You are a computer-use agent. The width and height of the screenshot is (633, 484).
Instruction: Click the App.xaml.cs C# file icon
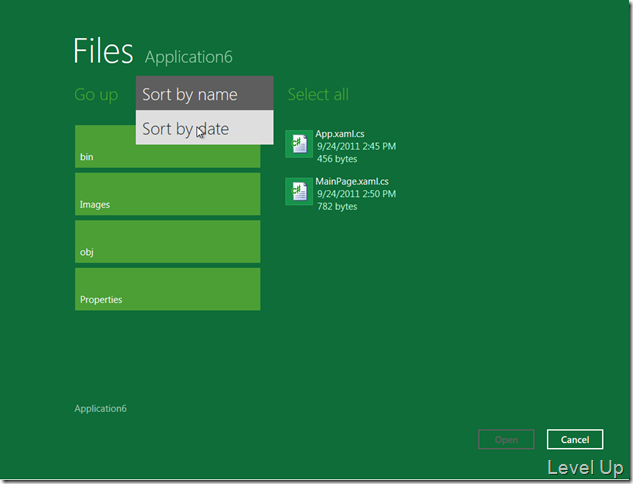point(299,144)
